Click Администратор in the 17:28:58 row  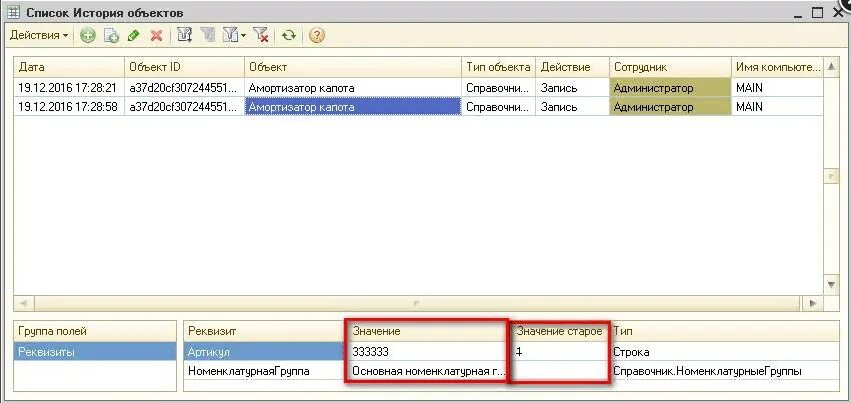(x=670, y=107)
